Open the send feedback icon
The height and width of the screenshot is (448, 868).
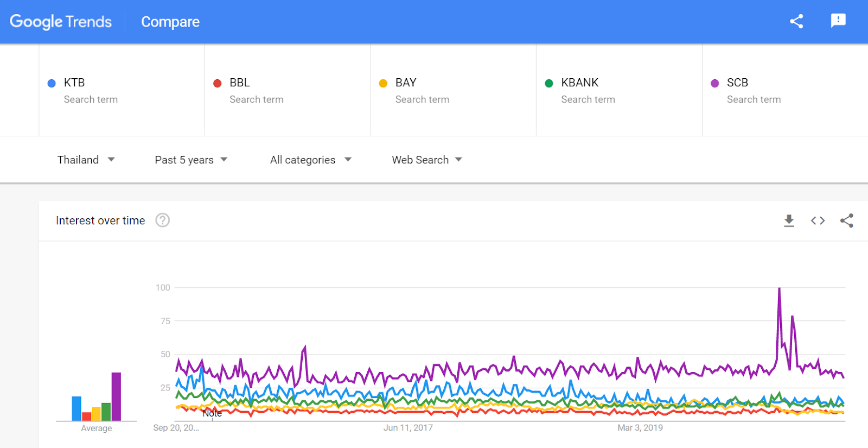click(838, 21)
